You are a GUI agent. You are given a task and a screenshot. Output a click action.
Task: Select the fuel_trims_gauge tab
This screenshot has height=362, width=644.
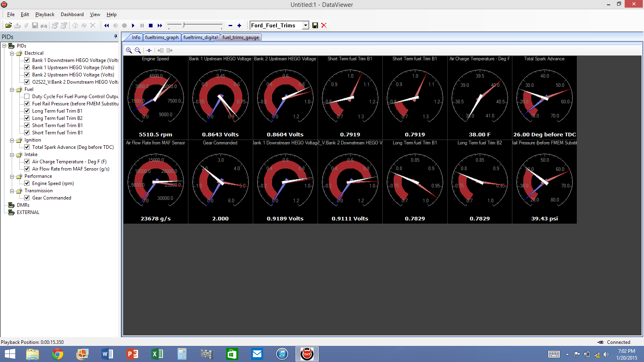[x=241, y=37]
